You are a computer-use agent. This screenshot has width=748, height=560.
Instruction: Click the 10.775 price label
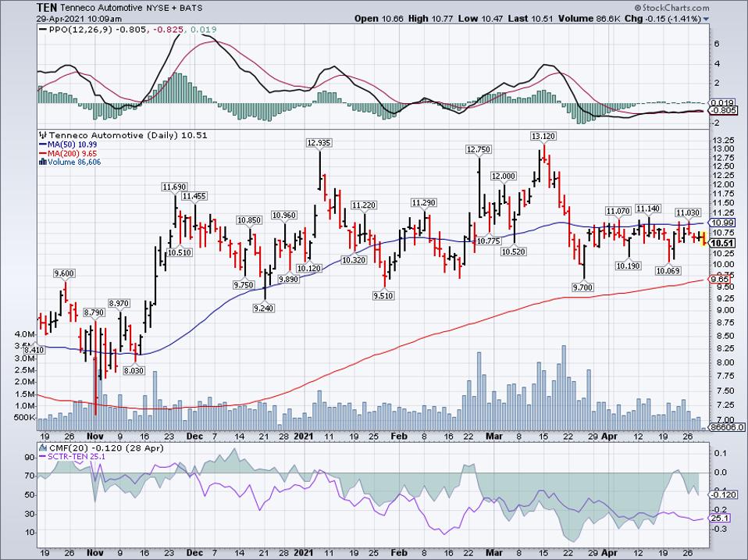pos(488,241)
